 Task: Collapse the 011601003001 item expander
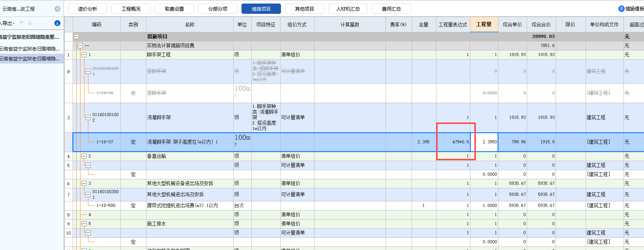point(88,194)
